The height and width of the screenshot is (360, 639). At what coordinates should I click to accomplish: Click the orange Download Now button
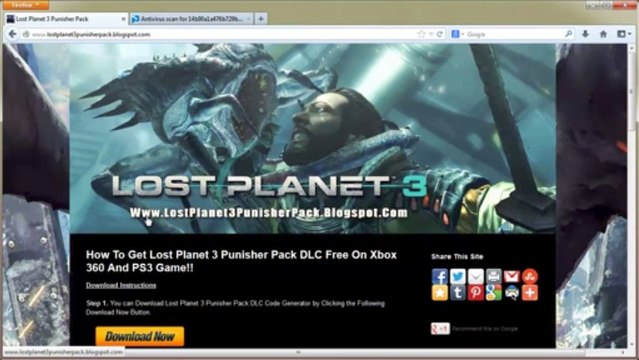coord(140,336)
